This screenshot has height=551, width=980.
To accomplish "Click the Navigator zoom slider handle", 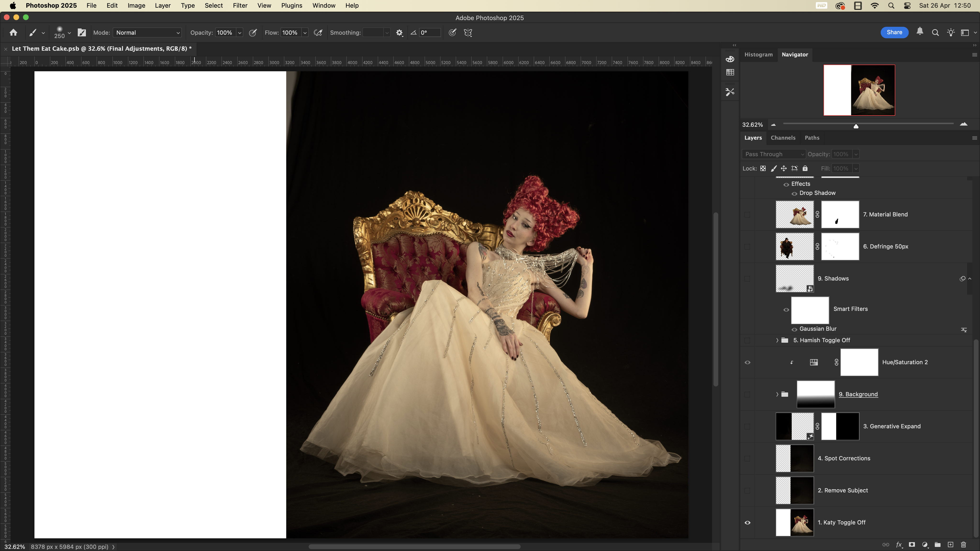I will (x=856, y=126).
